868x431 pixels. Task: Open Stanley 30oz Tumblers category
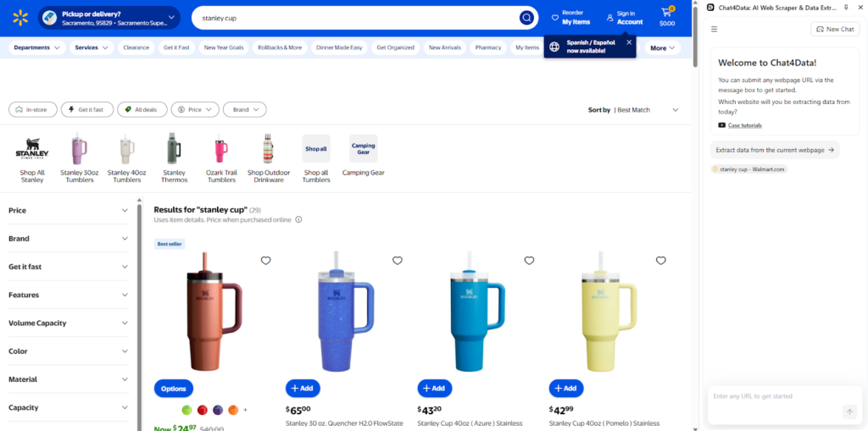(80, 158)
